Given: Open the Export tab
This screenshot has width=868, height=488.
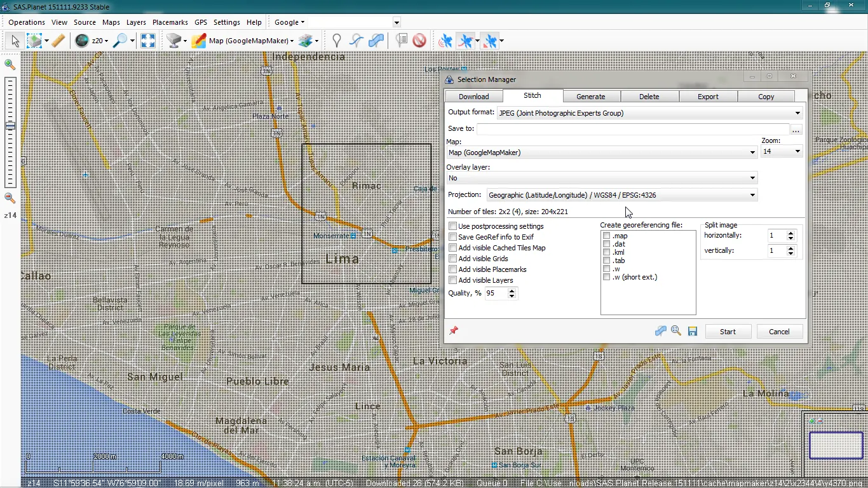Looking at the screenshot, I should tap(708, 97).
